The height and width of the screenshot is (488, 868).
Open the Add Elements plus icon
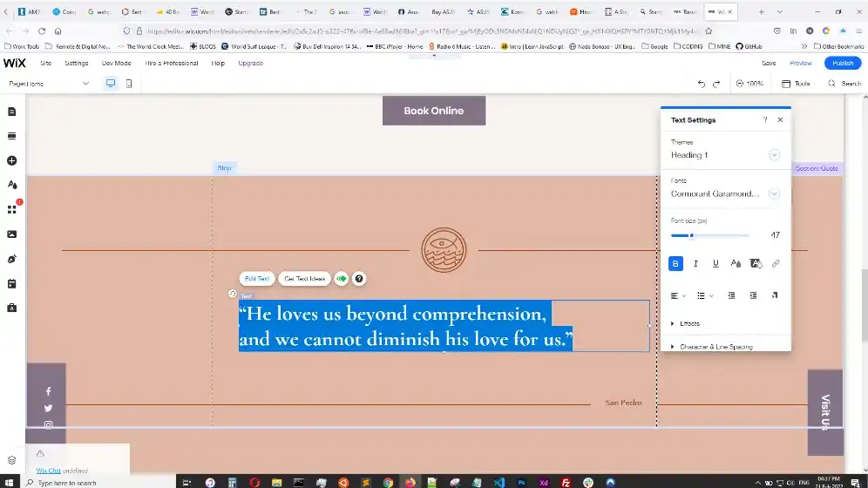(x=12, y=161)
